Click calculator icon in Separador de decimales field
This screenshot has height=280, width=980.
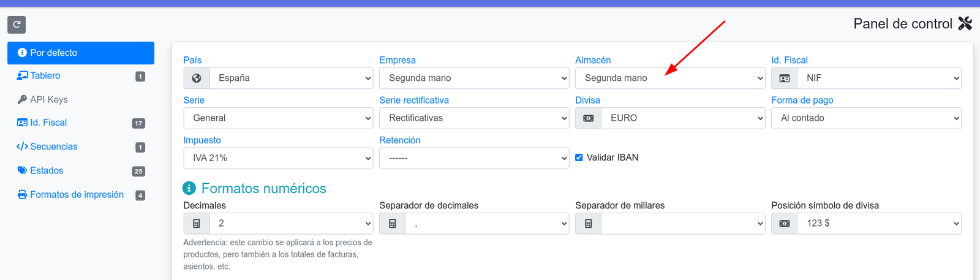tap(393, 224)
